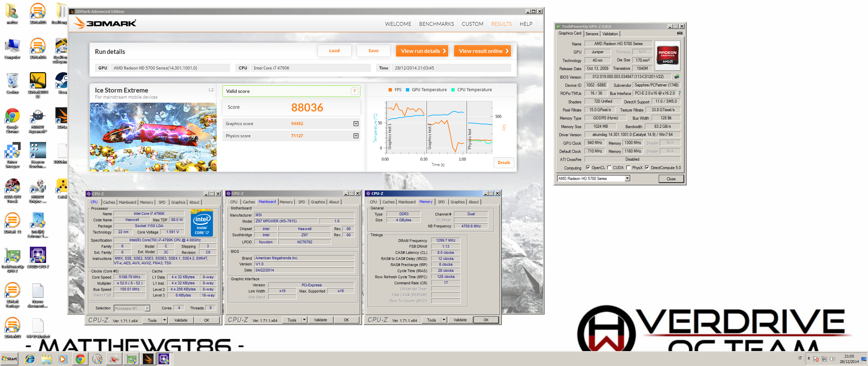Click the Load button in Run details

334,51
